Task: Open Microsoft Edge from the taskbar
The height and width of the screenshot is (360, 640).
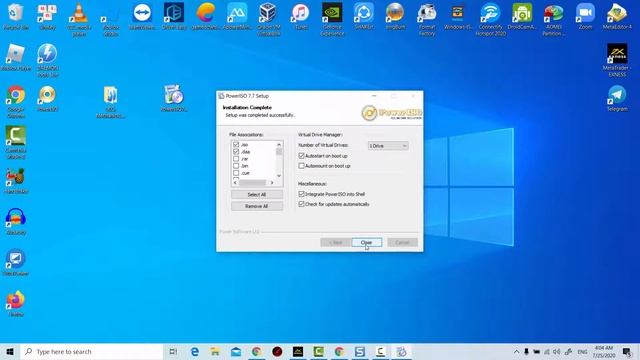Action: point(195,351)
